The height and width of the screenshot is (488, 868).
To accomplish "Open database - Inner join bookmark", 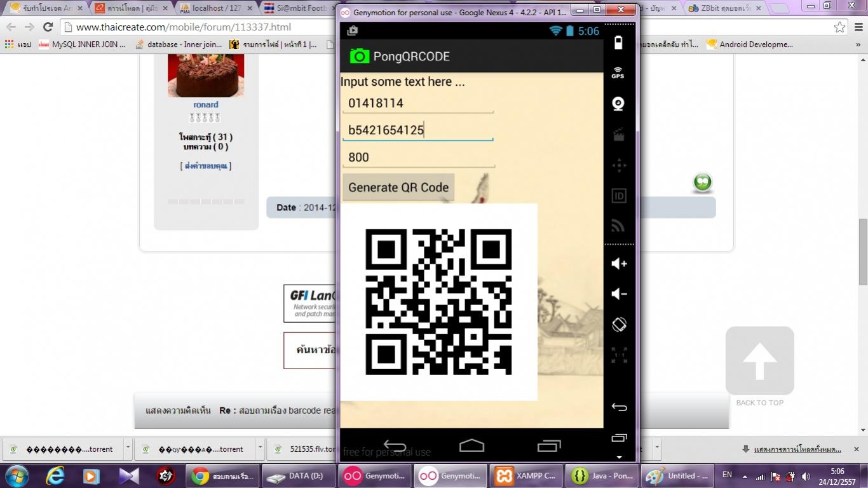I will (178, 44).
